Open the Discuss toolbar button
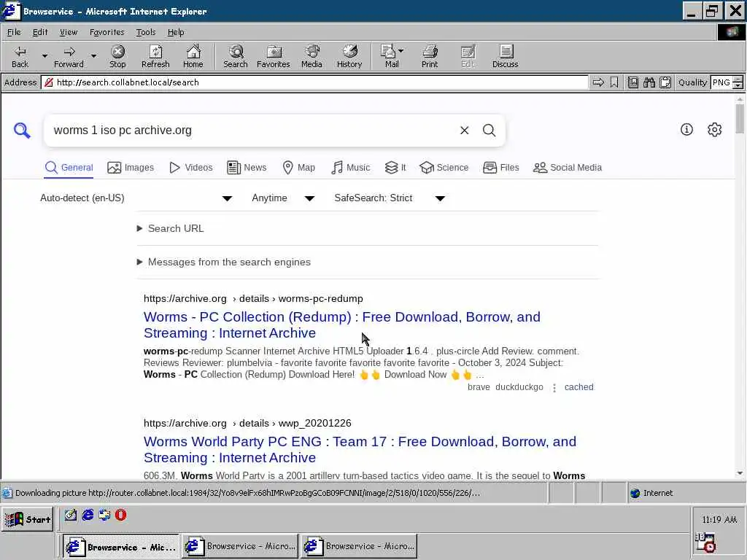This screenshot has width=747, height=560. [x=505, y=57]
